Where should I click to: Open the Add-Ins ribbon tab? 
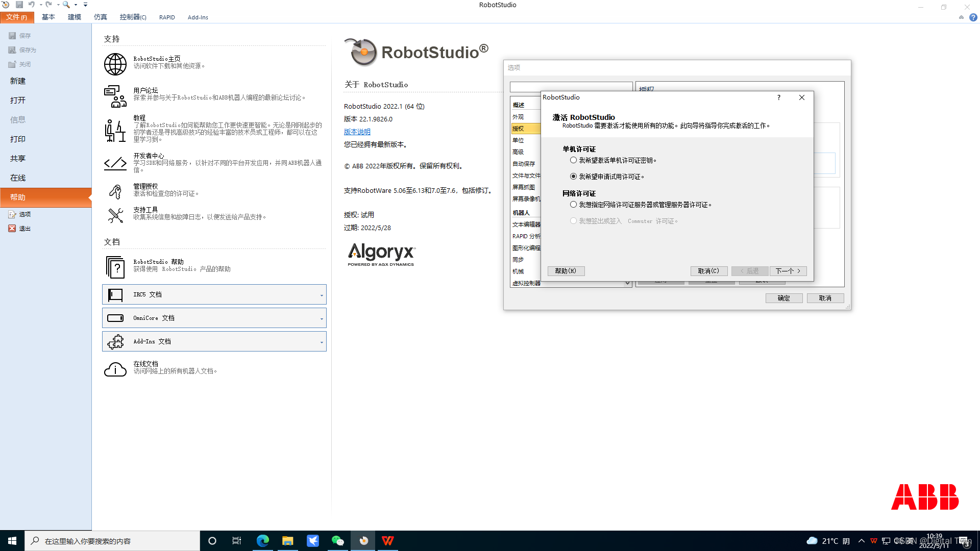click(198, 17)
